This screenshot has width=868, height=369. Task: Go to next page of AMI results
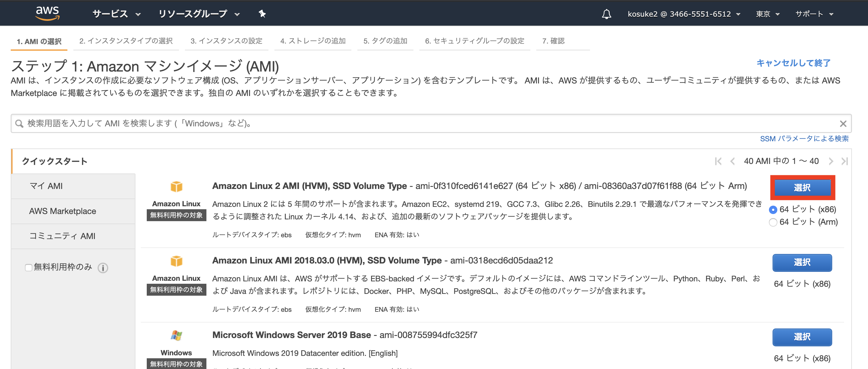831,161
